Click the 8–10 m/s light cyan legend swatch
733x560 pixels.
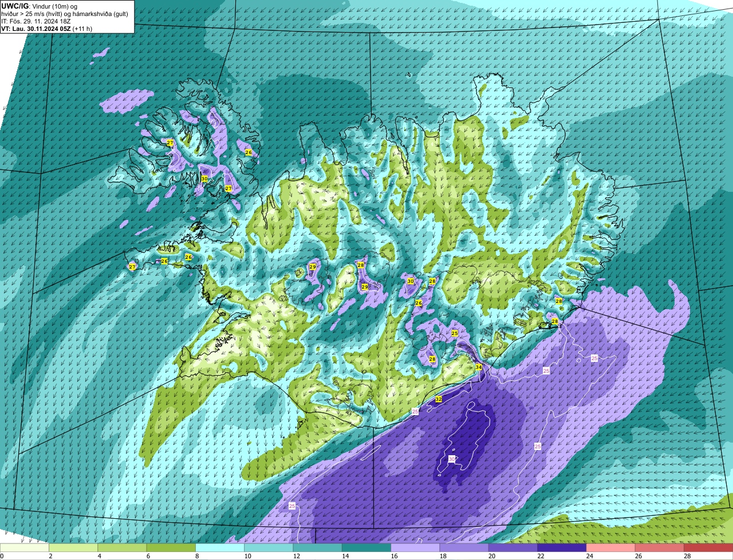pyautogui.click(x=220, y=548)
